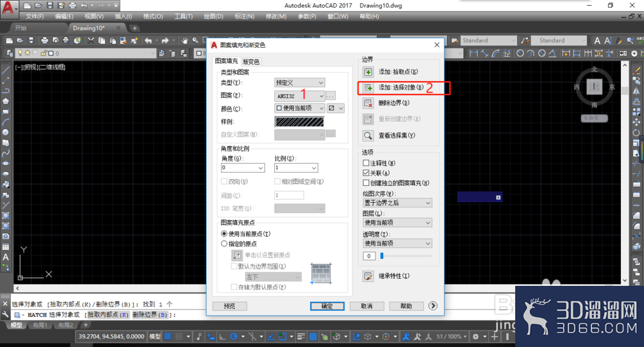Click the Help (帮助) button in dialog
644x347 pixels.
(x=406, y=306)
